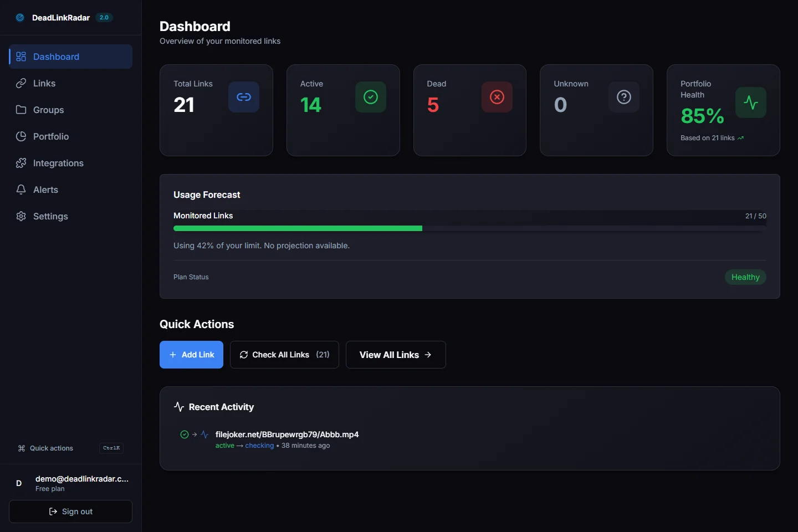
Task: Open the Links page from sidebar
Action: 44,83
